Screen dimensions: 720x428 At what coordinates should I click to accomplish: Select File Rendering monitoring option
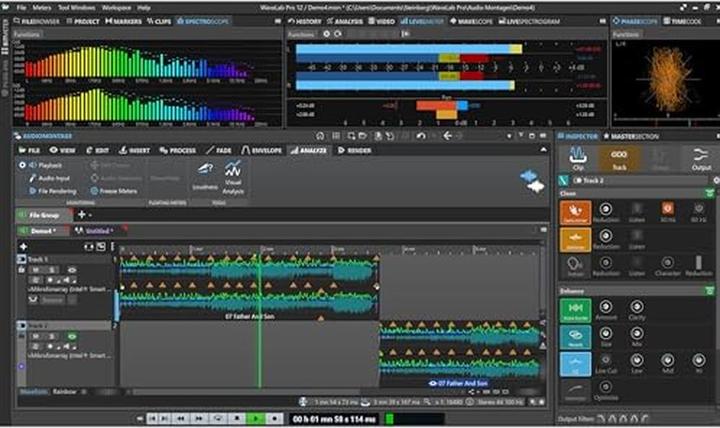[52, 191]
